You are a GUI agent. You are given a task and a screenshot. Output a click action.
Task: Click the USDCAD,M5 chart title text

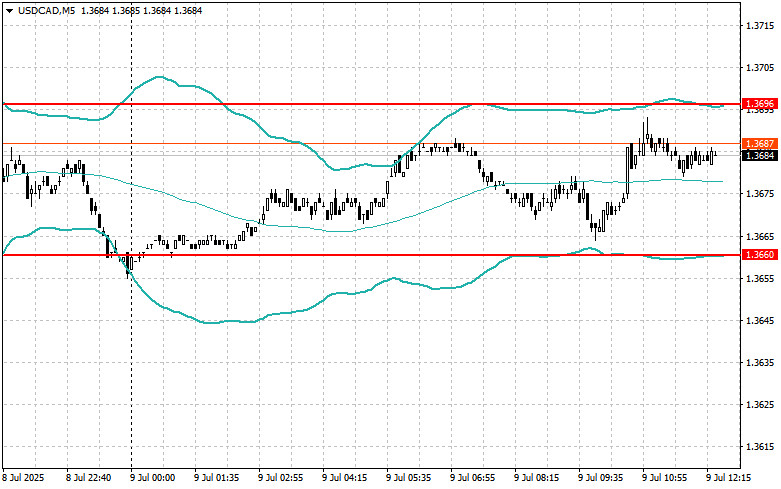tap(47, 10)
